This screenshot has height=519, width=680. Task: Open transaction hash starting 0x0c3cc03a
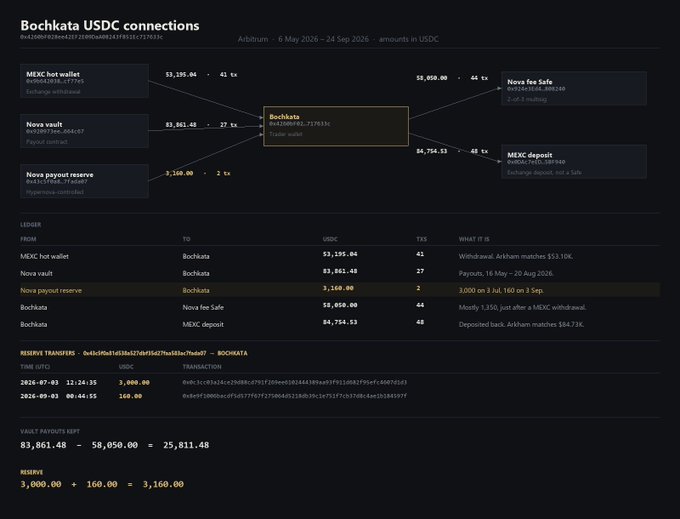coord(294,382)
